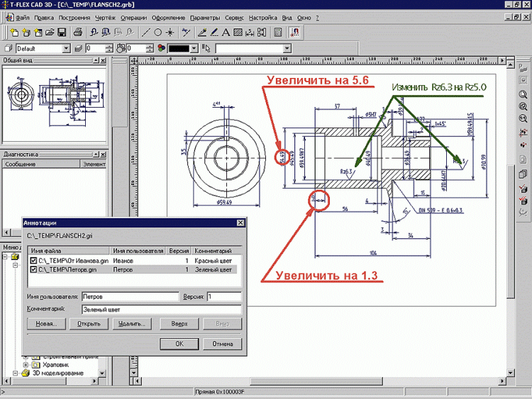Click the Save diskette icon in toolbar
Image resolution: width=532 pixels, height=399 pixels.
(62, 33)
